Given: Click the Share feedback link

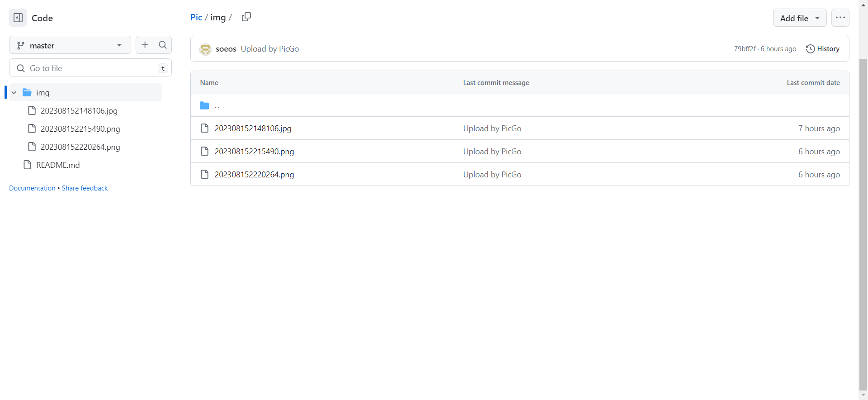Looking at the screenshot, I should click(85, 188).
